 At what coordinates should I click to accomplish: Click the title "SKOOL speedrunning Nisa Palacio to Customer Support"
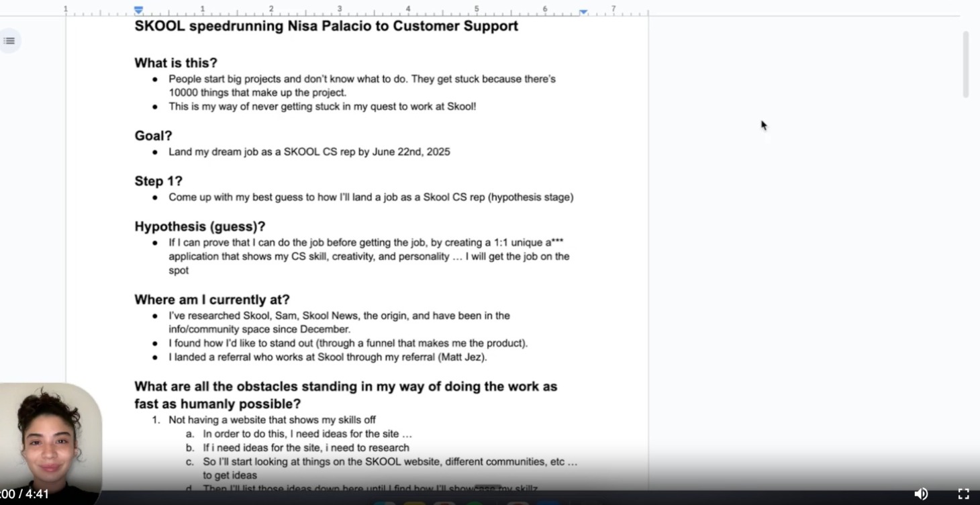coord(326,26)
